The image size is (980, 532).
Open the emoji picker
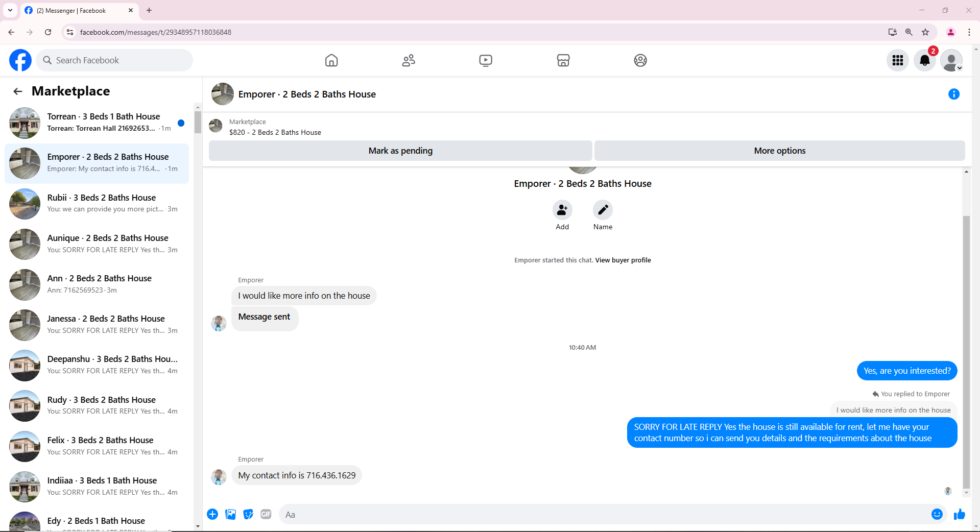point(937,514)
